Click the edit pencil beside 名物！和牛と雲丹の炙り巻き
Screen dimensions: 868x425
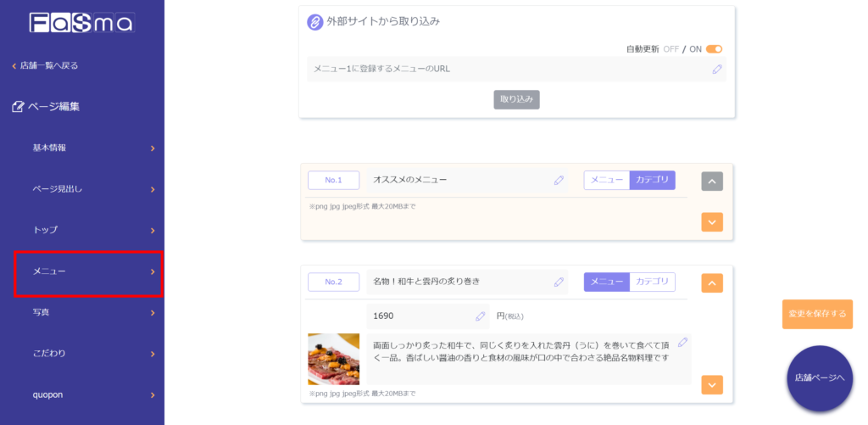tap(559, 282)
